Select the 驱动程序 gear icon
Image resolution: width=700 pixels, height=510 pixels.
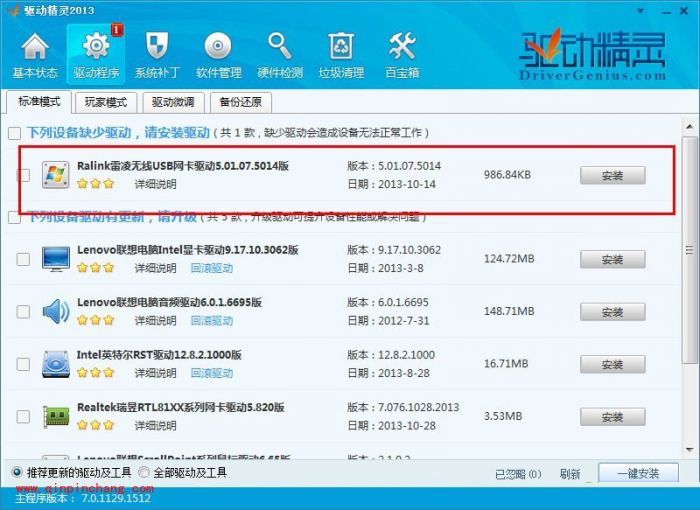(96, 46)
